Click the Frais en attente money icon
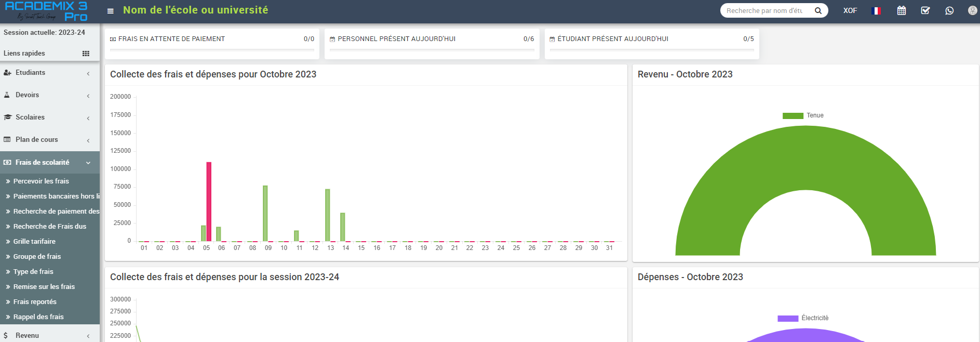Screen dimensions: 980x342 pos(113,39)
